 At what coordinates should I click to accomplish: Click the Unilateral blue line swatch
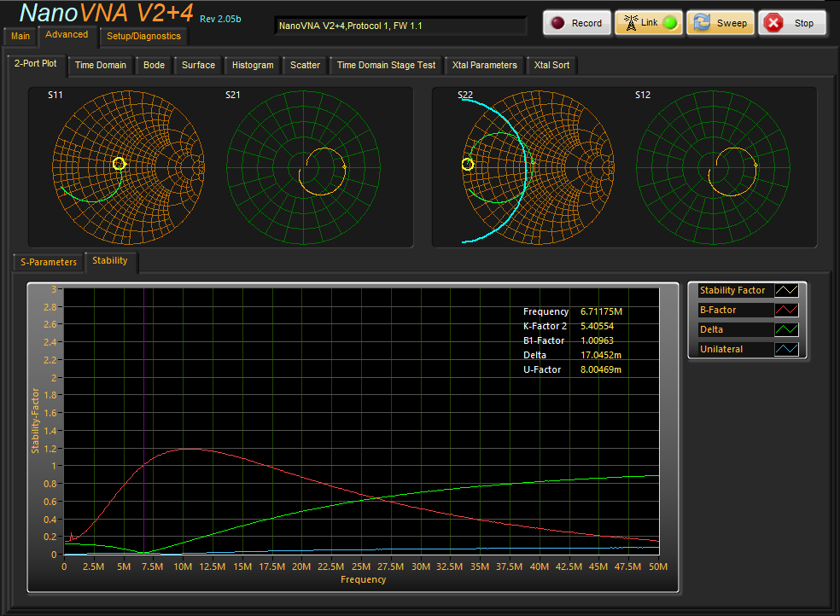[x=786, y=350]
